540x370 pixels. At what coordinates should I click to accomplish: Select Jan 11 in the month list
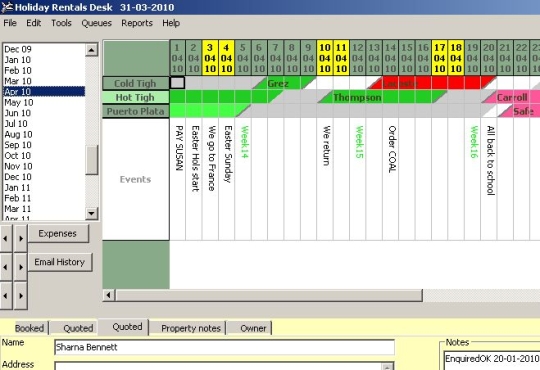(44, 188)
